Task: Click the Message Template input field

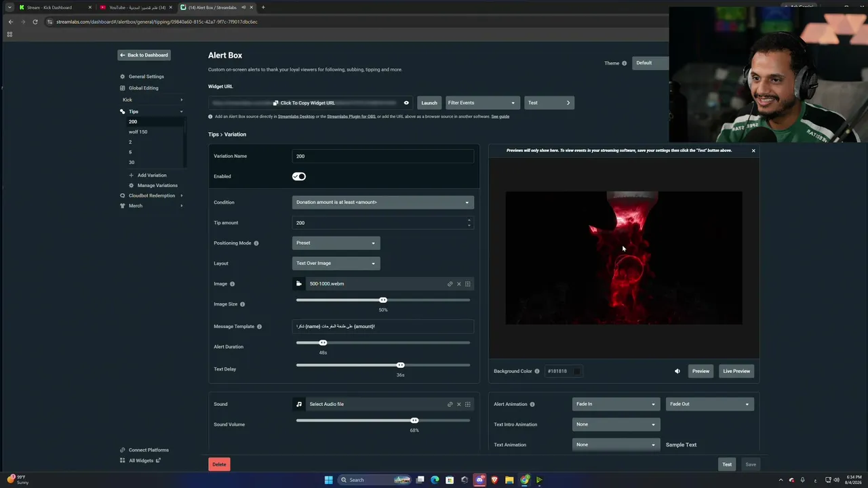Action: click(x=383, y=327)
